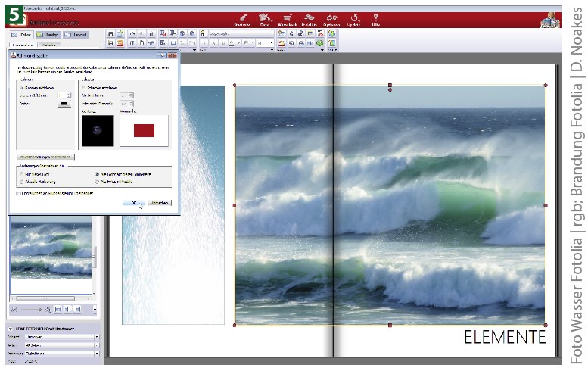Select the 'Aktuelle Markierung' radio button

[x=22, y=182]
